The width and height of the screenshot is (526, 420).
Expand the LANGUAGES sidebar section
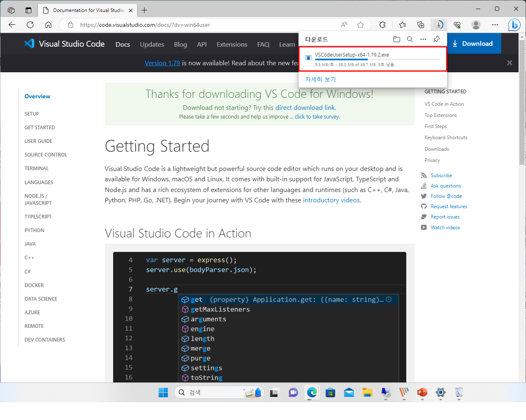click(39, 182)
